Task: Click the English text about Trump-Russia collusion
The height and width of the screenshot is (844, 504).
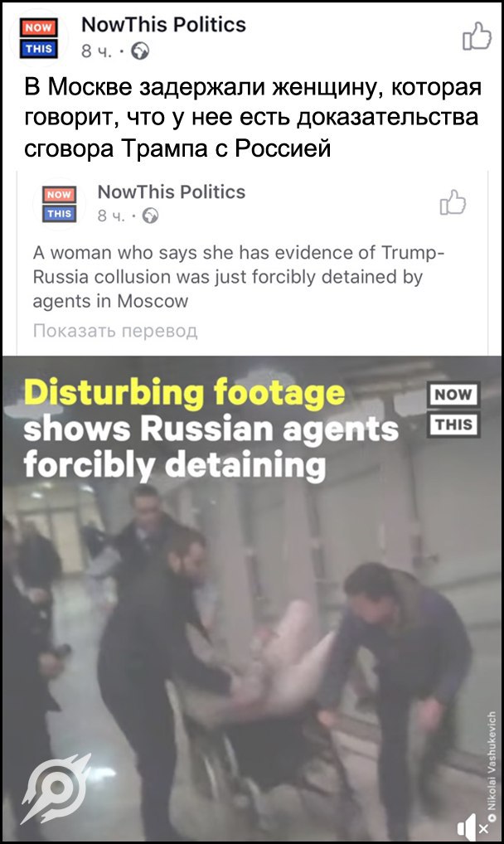Action: coord(238,277)
